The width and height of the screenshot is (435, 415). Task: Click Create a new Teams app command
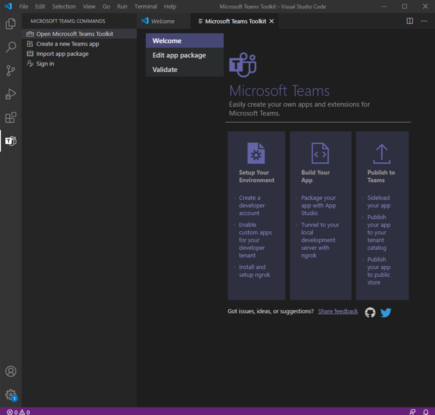click(79, 44)
